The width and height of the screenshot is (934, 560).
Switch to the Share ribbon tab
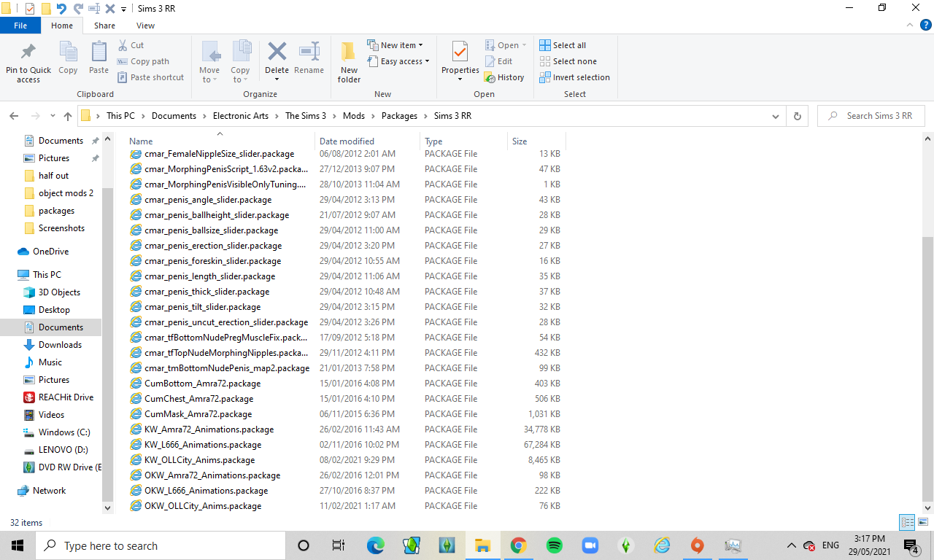[104, 26]
